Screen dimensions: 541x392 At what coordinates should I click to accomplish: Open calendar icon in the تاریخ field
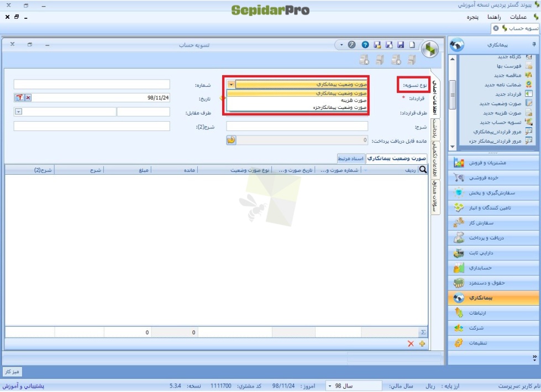[19, 98]
